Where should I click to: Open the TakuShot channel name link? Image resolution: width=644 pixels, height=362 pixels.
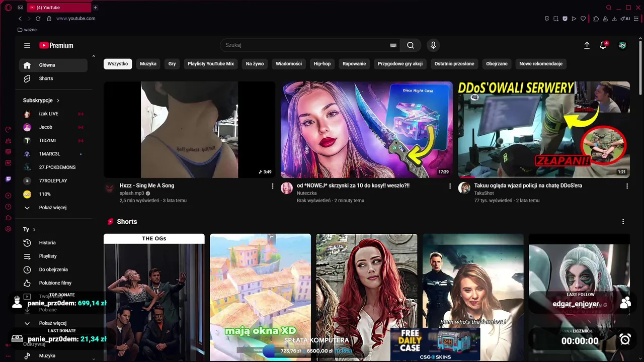[x=485, y=193]
